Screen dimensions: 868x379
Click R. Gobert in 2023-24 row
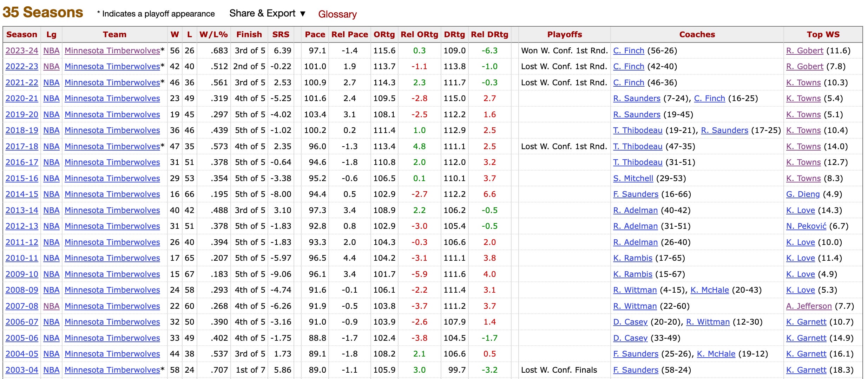coord(804,51)
